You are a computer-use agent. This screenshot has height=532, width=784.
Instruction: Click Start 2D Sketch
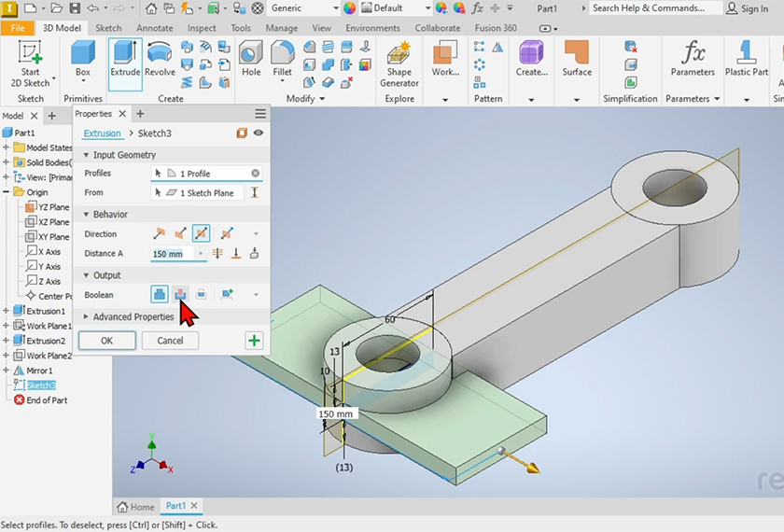tap(31, 62)
